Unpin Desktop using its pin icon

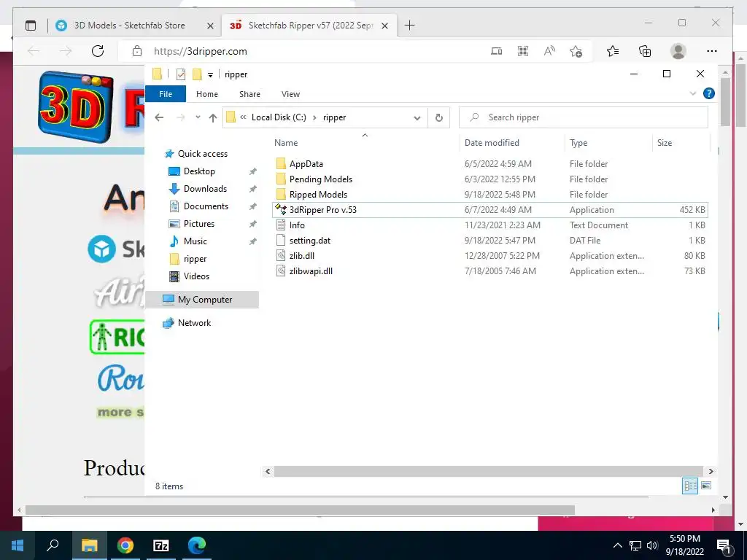253,171
